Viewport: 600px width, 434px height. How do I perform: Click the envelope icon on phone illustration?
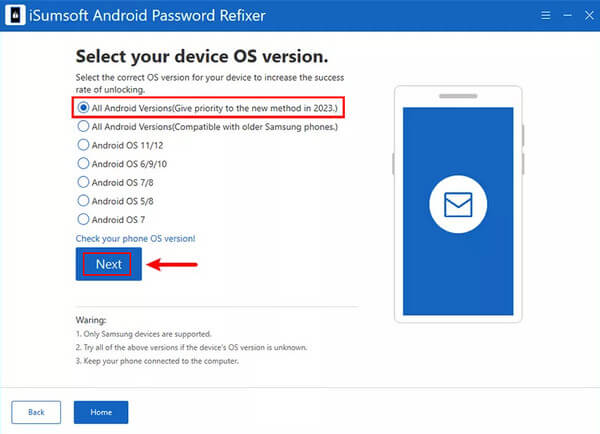[x=458, y=204]
